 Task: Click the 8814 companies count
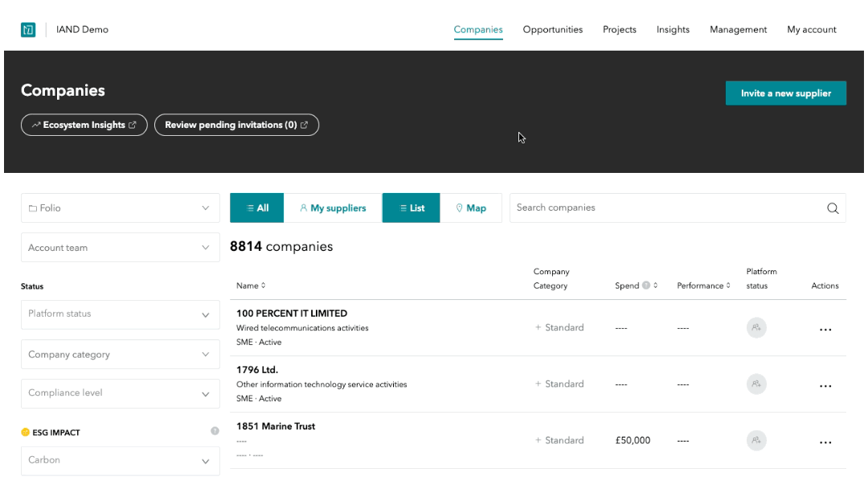point(281,246)
